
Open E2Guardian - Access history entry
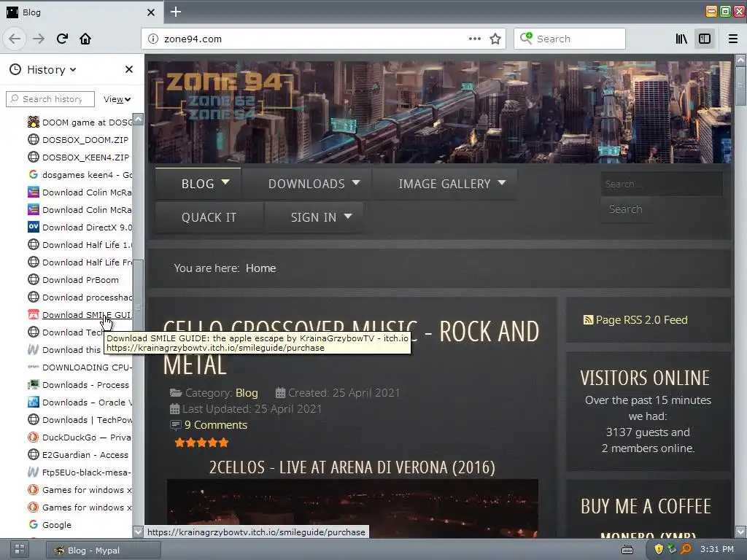[79, 455]
